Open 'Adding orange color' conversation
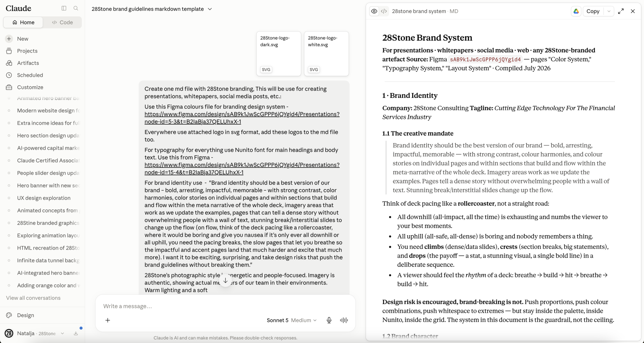 pos(42,285)
